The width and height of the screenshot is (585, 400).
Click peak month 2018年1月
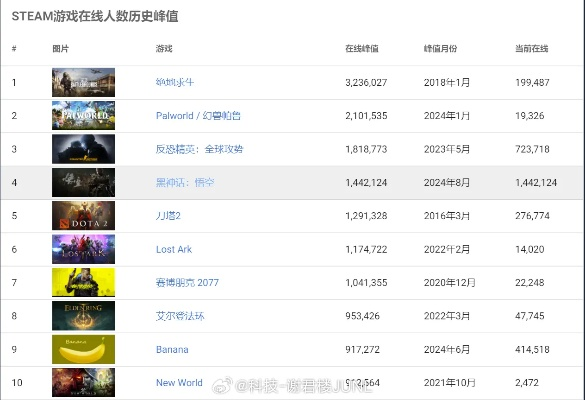447,82
